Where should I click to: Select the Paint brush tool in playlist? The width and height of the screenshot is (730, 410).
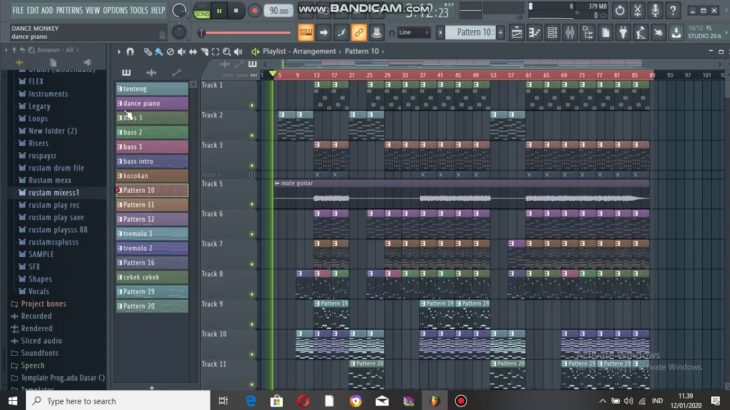[x=159, y=52]
